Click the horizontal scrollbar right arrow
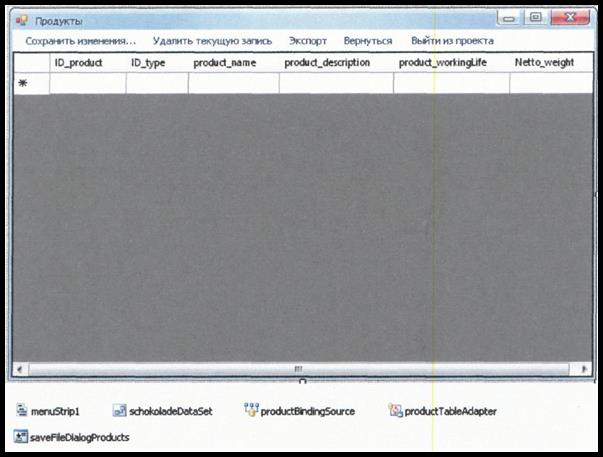 pyautogui.click(x=584, y=369)
